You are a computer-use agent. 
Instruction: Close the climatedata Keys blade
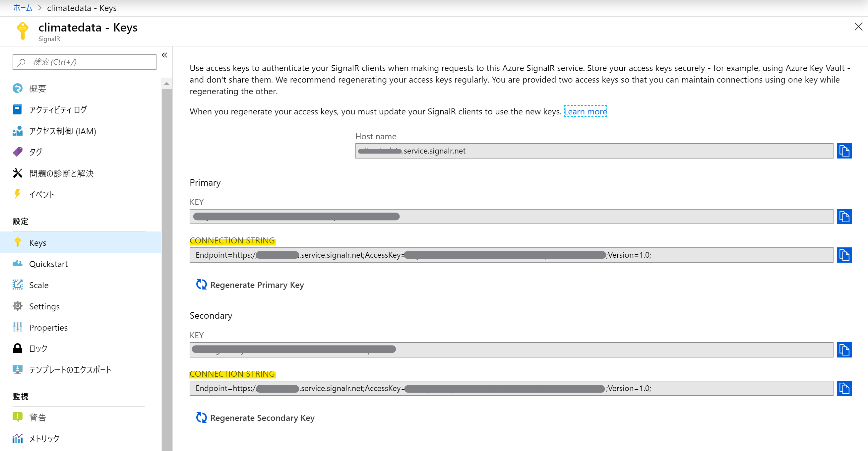pyautogui.click(x=858, y=27)
